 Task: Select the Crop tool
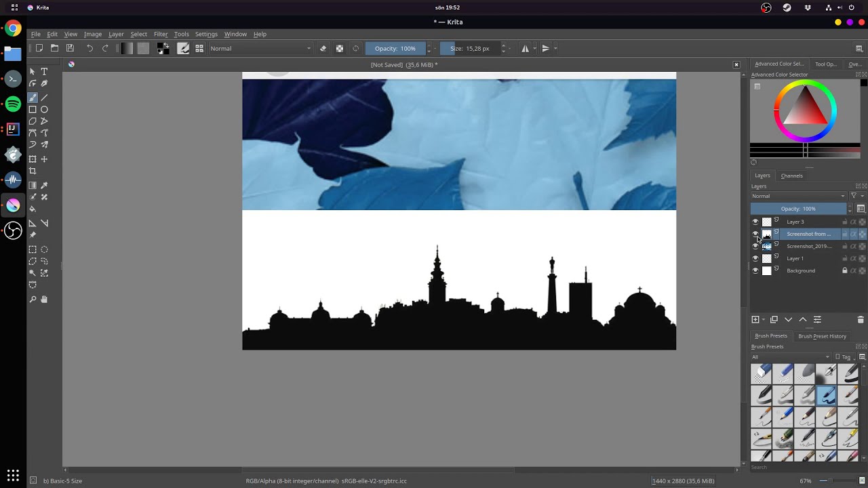[33, 171]
